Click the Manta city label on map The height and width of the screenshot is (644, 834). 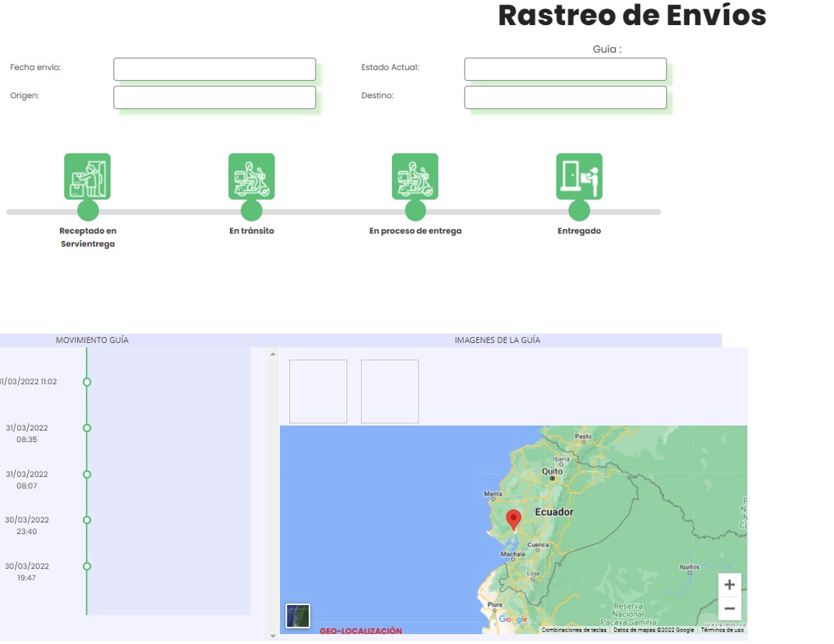point(493,494)
